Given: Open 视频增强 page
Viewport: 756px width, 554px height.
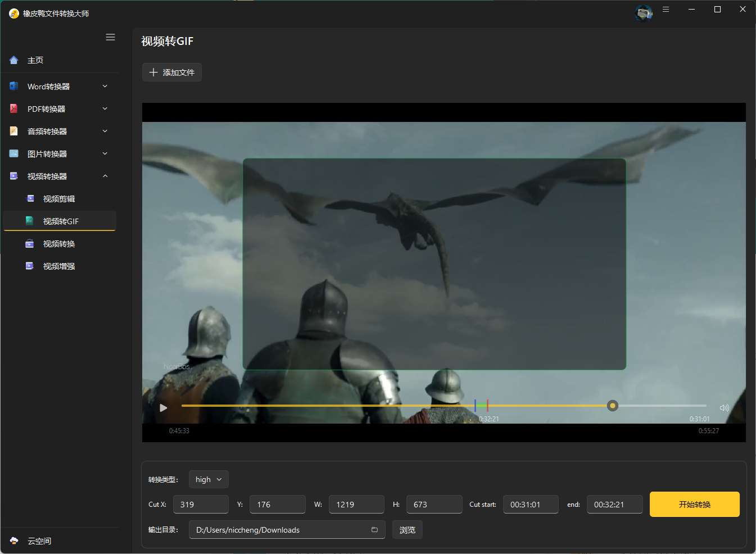Looking at the screenshot, I should (x=60, y=266).
